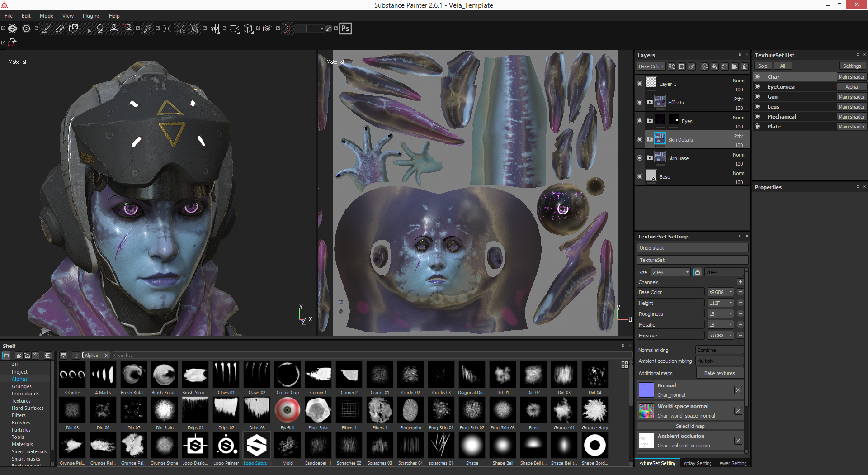Click Main shader button for Char
The height and width of the screenshot is (475, 868).
coord(851,77)
